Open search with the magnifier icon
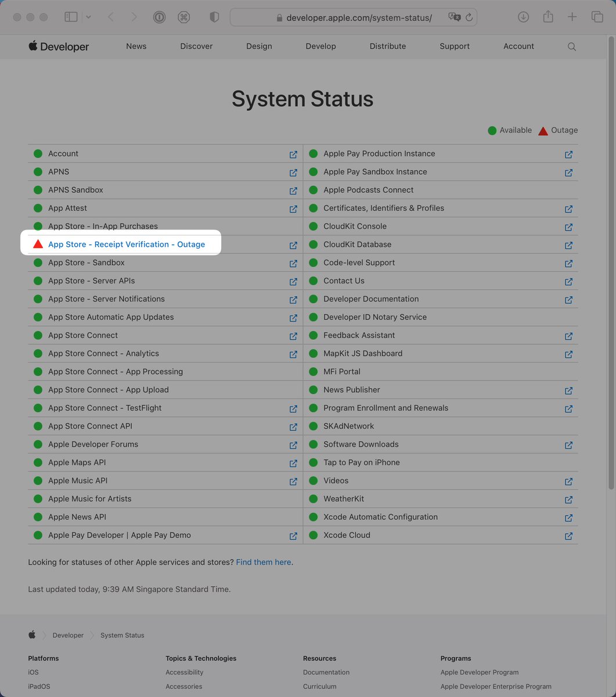Image resolution: width=616 pixels, height=697 pixels. point(572,46)
